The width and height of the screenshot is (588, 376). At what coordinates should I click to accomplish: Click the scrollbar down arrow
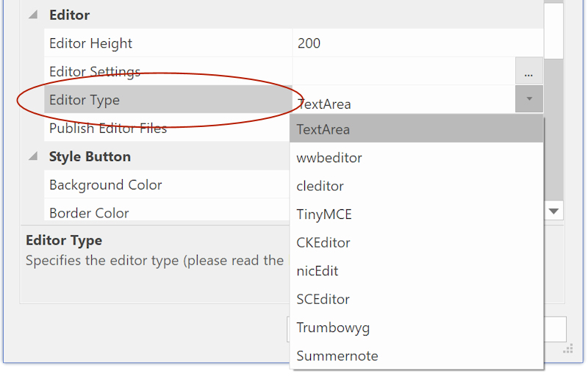(x=554, y=211)
